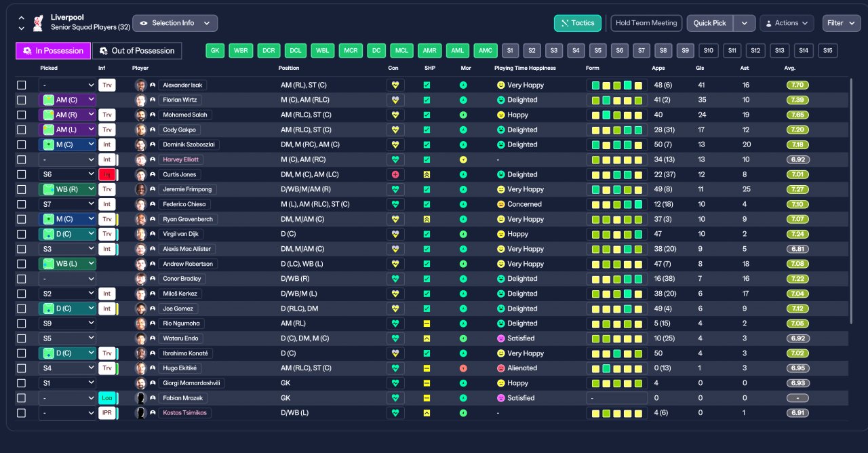Click Federico Chiesa's concerned face icon
Screen dimensions: 868x453
click(501, 204)
